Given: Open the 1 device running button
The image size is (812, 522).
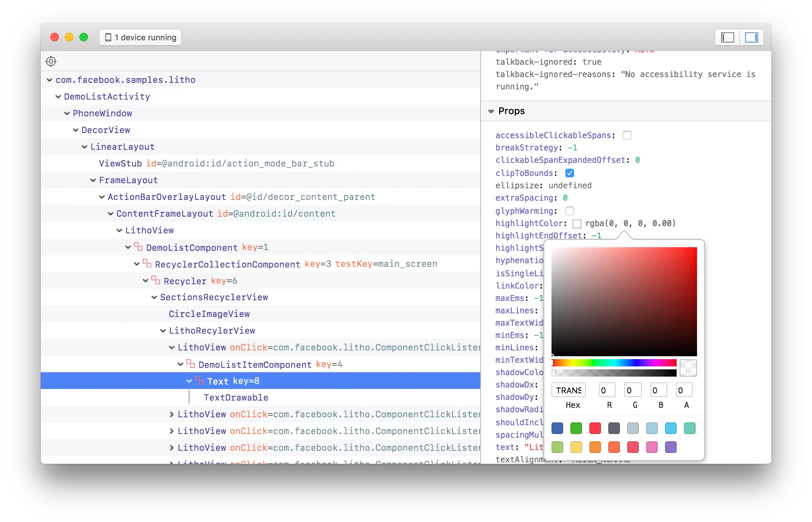Looking at the screenshot, I should pos(140,37).
